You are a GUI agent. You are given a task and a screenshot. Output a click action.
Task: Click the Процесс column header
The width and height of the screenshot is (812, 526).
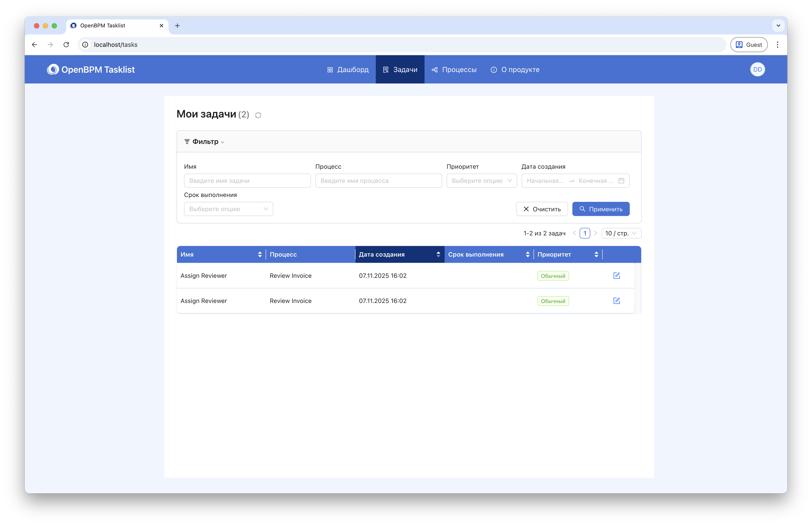(x=310, y=254)
